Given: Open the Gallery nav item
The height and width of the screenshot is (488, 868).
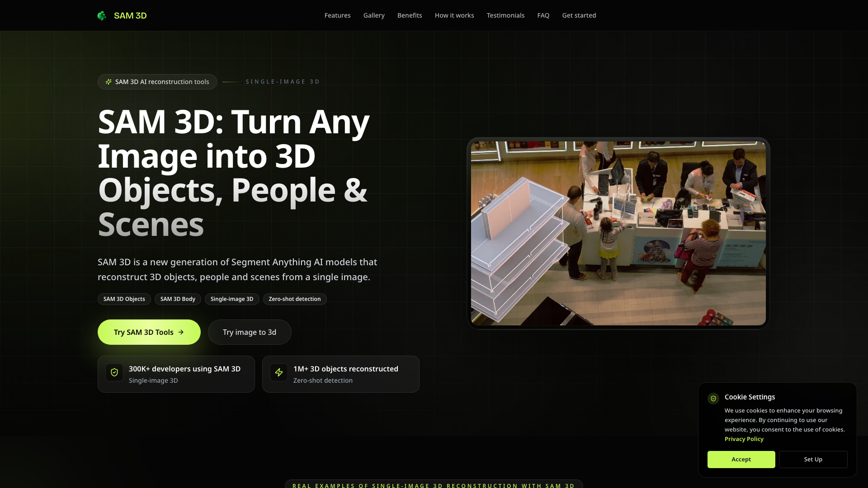Looking at the screenshot, I should [374, 15].
